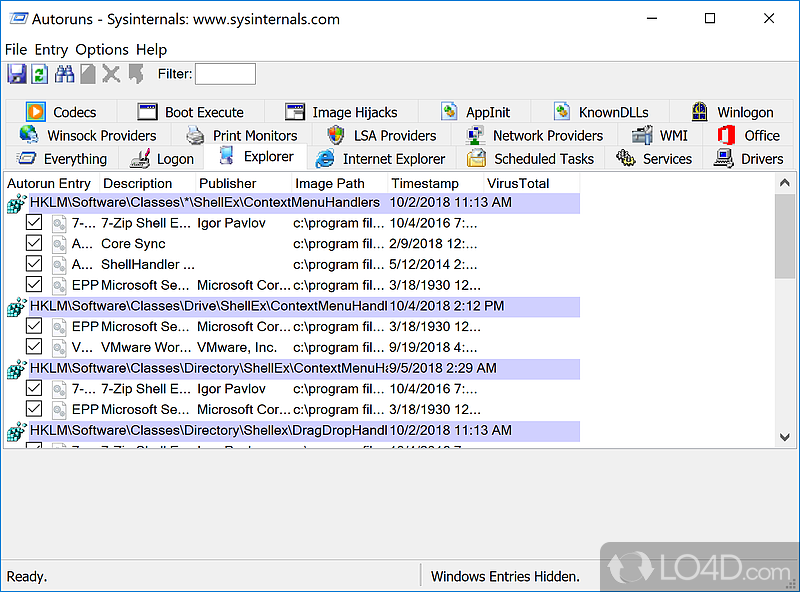Click the Properties toolbar icon
The image size is (800, 592).
88,74
